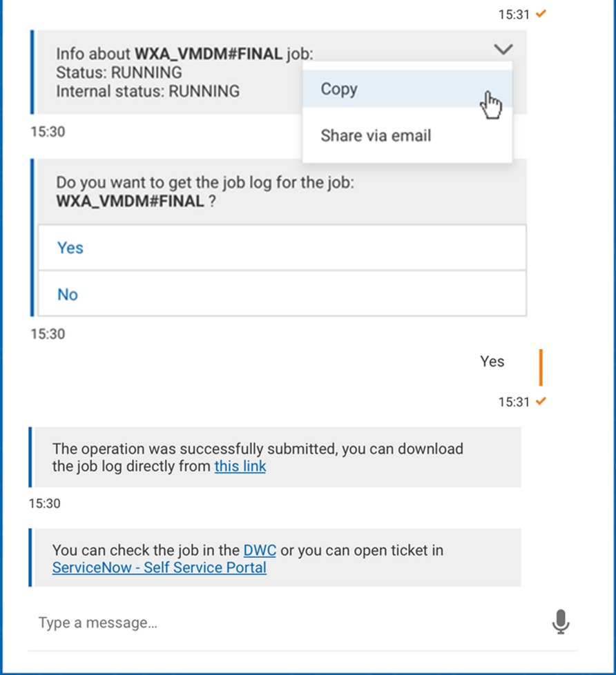Open 'this link' to download the job log
Image resolution: width=616 pixels, height=675 pixels.
240,466
